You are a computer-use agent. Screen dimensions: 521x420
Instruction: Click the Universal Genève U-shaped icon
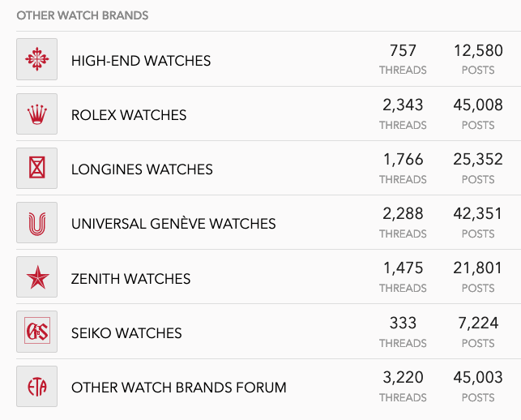pos(36,223)
